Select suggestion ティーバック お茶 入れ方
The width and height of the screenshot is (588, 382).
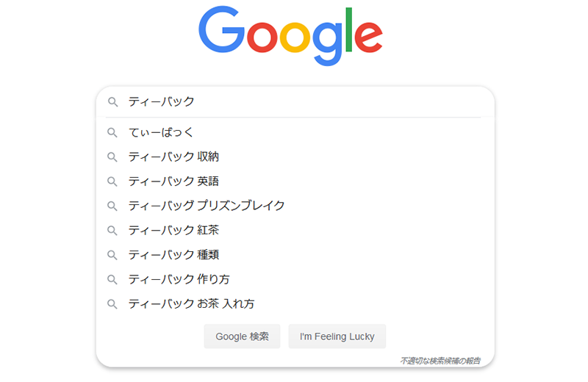[x=295, y=303]
